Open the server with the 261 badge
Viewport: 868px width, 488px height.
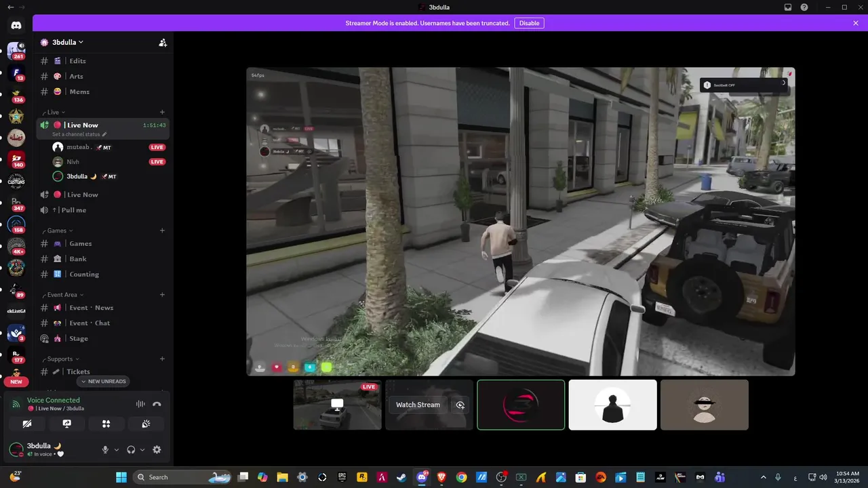16,51
